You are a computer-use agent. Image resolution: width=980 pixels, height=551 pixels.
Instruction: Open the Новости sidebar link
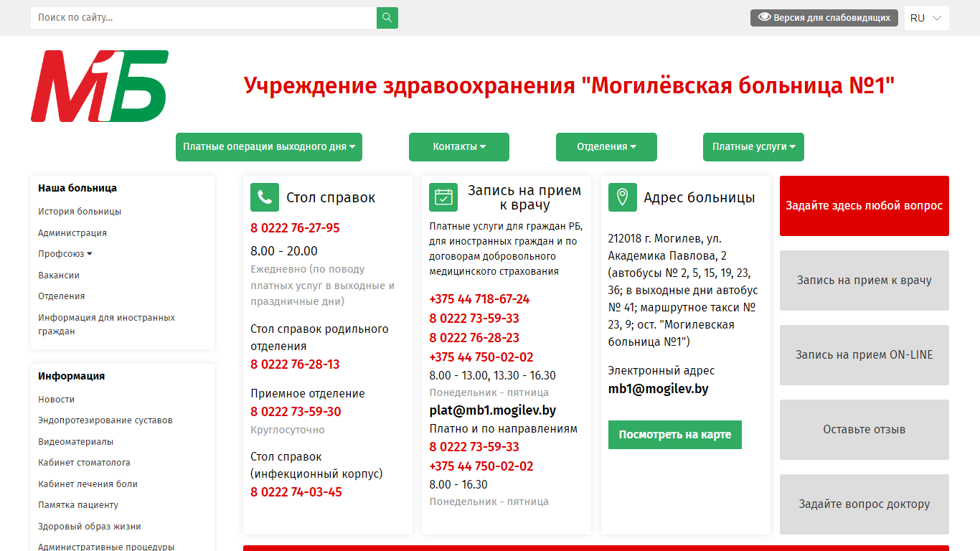(57, 400)
